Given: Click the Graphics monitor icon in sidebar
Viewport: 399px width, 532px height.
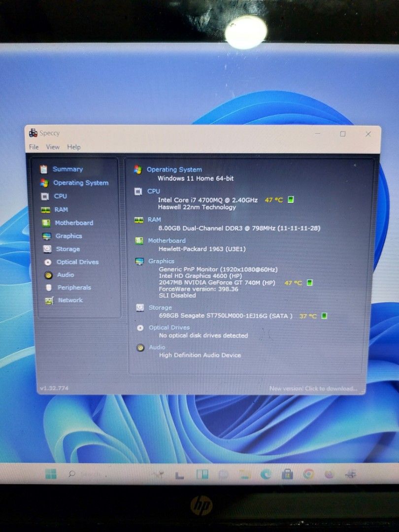Looking at the screenshot, I should pyautogui.click(x=46, y=236).
